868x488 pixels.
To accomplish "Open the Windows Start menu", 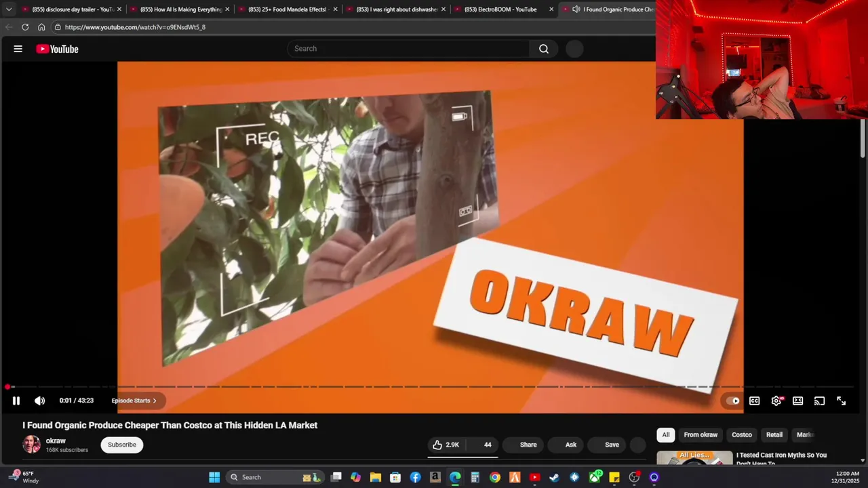I will (x=214, y=477).
